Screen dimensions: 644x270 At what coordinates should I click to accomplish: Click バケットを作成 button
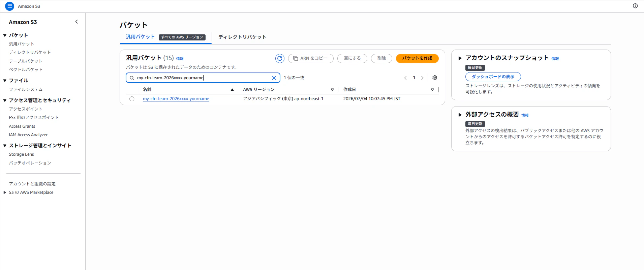click(x=417, y=58)
